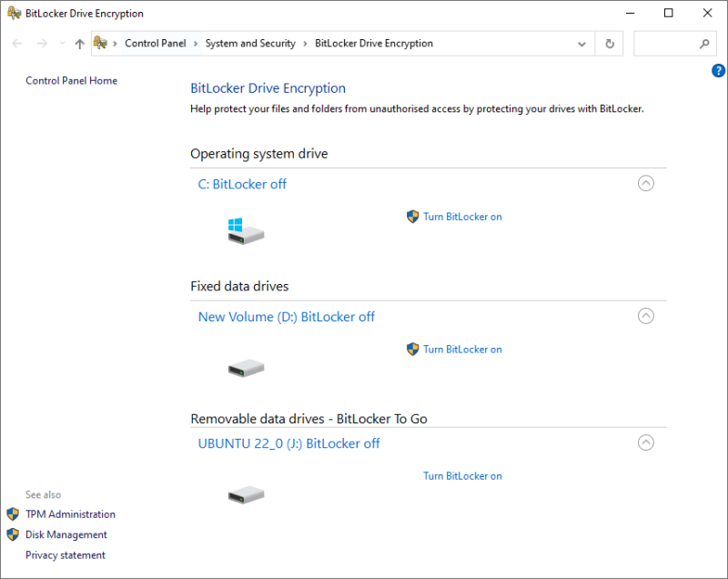The width and height of the screenshot is (728, 579).
Task: Click the New Volume (D:) drive icon
Action: pos(245,368)
